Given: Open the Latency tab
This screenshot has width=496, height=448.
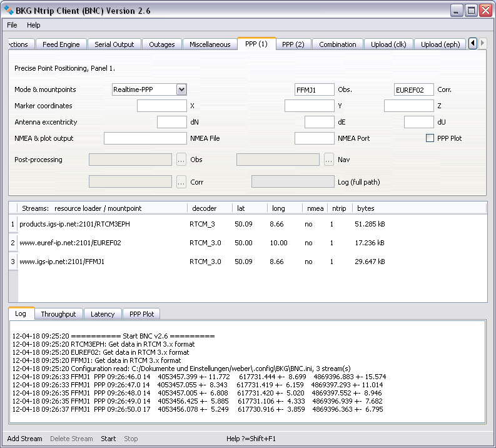Looking at the screenshot, I should click(103, 314).
